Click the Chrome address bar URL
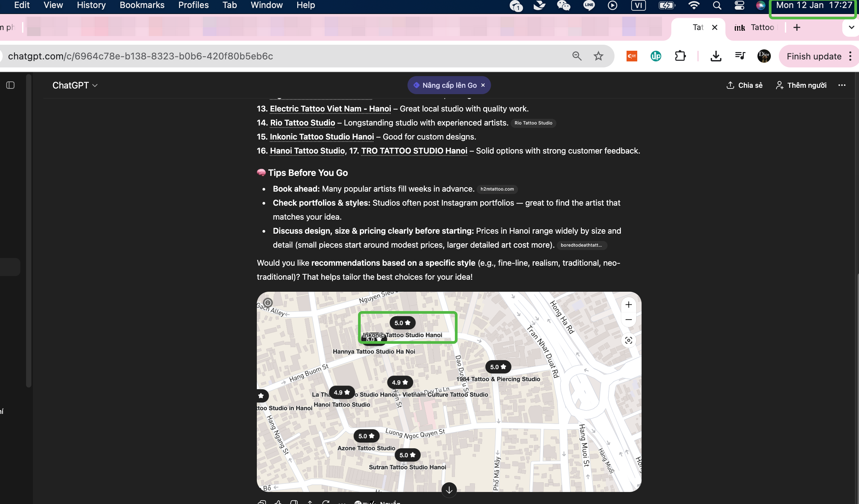The image size is (859, 504). coord(141,56)
